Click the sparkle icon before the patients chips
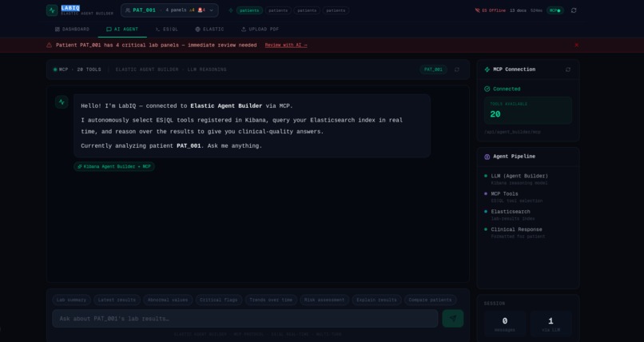The image size is (644, 342). tap(231, 10)
